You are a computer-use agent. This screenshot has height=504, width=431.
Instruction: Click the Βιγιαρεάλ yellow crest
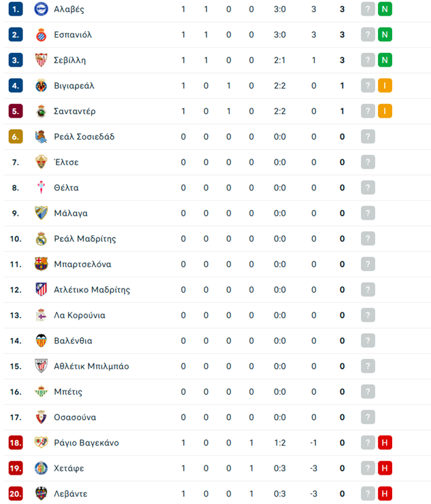(x=42, y=86)
